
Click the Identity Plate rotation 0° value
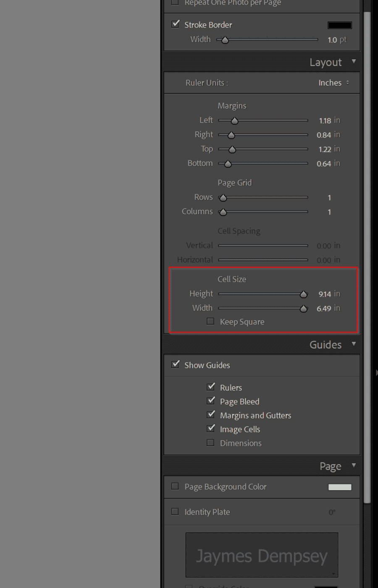pos(332,512)
